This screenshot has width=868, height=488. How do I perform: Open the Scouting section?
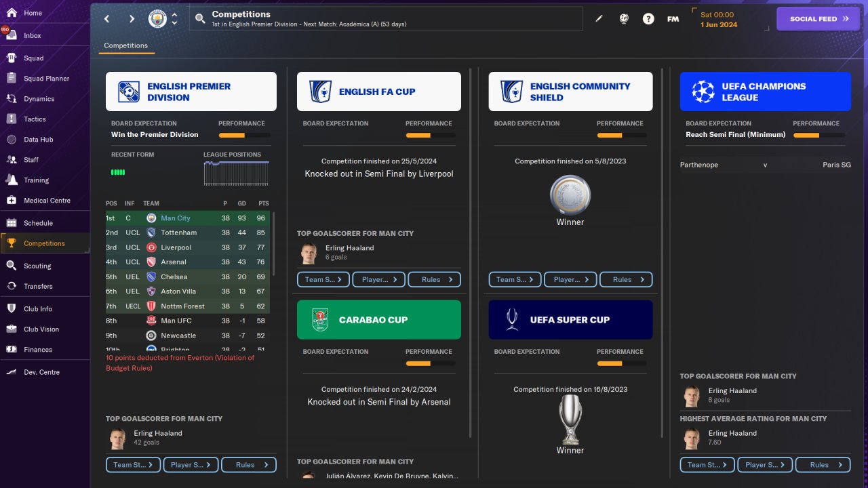pyautogui.click(x=37, y=266)
